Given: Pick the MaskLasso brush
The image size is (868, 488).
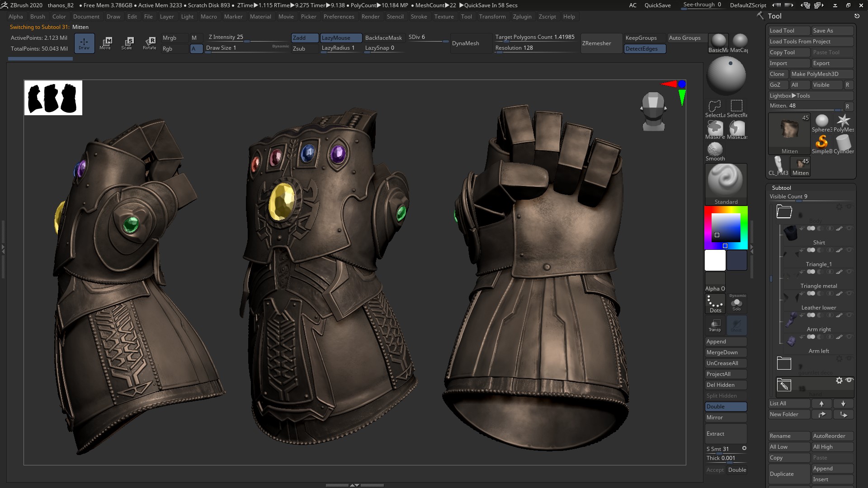Looking at the screenshot, I should coord(737,130).
